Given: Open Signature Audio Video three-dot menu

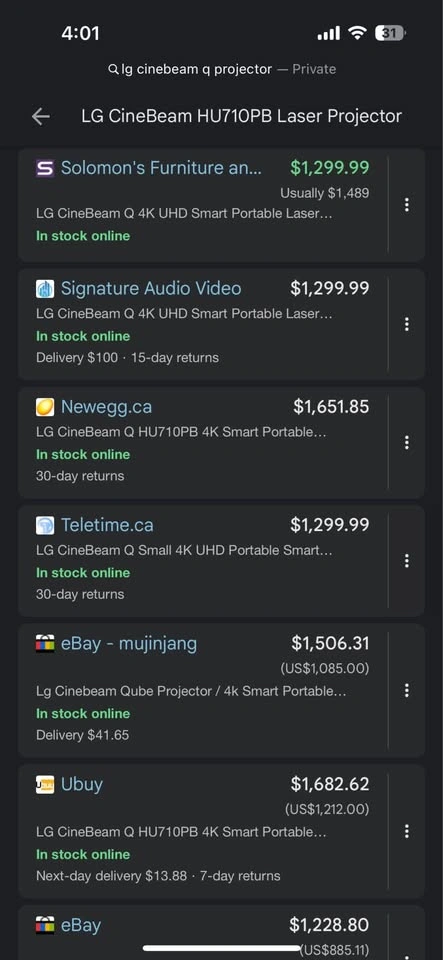Looking at the screenshot, I should [406, 324].
